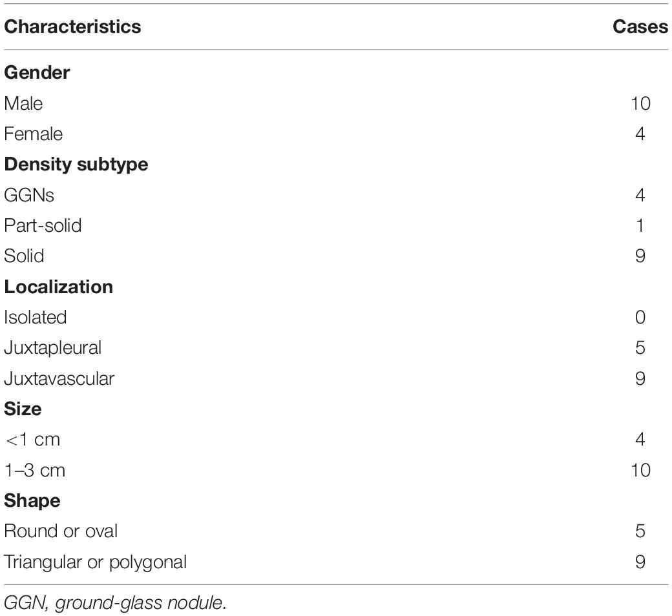Viewport: 672px width, 616px height.
Task: Click the <1 cm row label
Action: point(32,440)
